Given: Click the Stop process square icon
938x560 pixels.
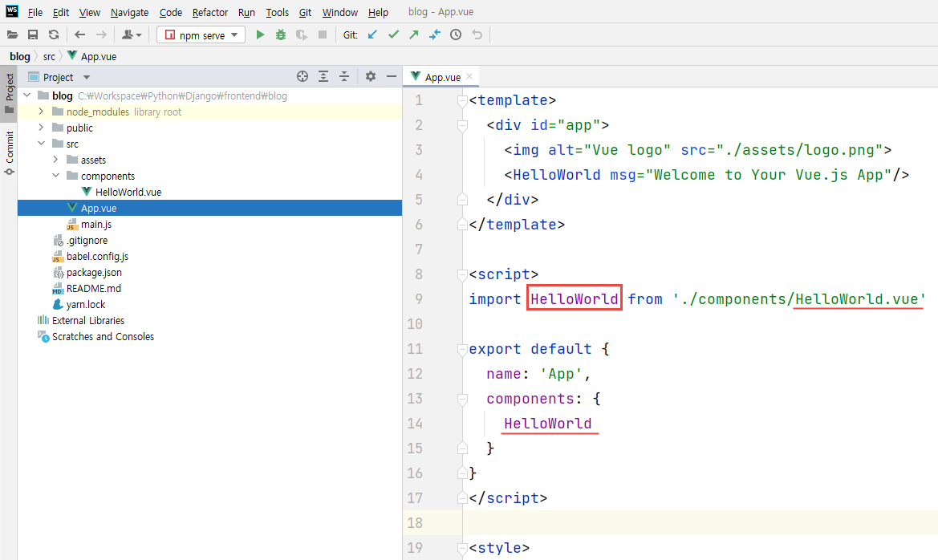Looking at the screenshot, I should tap(323, 34).
